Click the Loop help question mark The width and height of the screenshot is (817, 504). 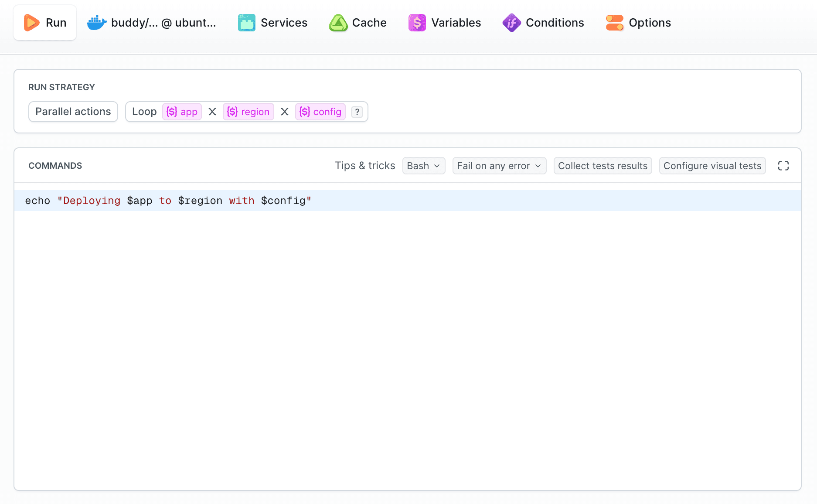pos(357,112)
